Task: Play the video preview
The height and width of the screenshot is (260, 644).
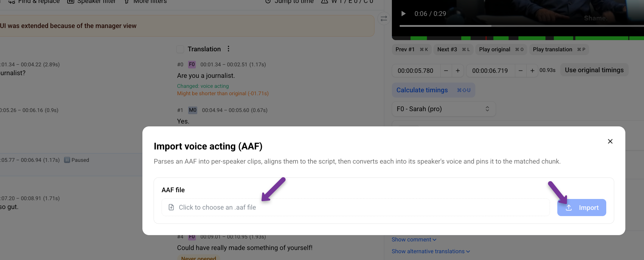Action: (x=403, y=14)
